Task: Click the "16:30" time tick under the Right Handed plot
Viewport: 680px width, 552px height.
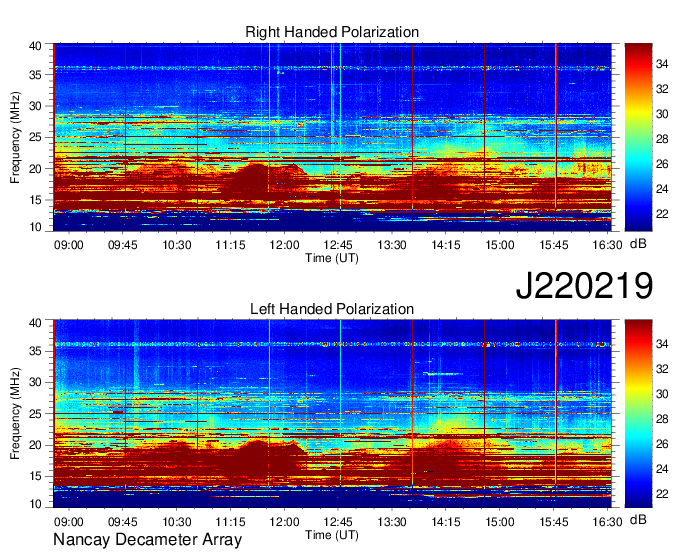Action: pos(607,245)
